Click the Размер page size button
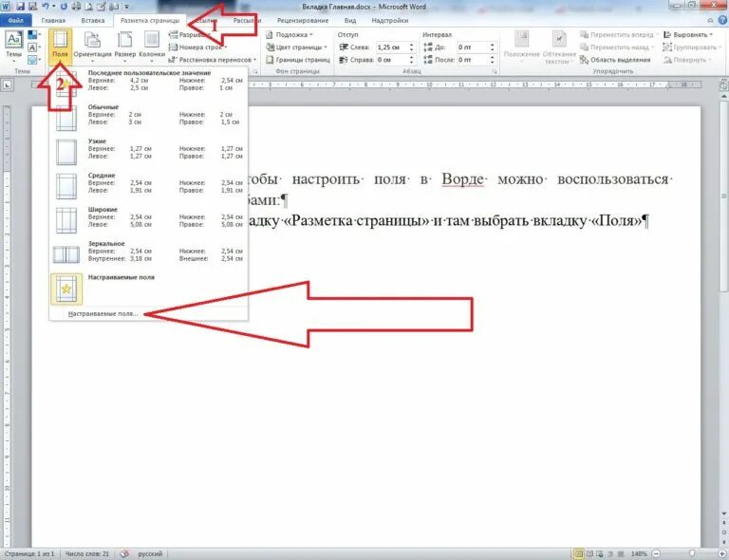The image size is (729, 560). click(125, 47)
